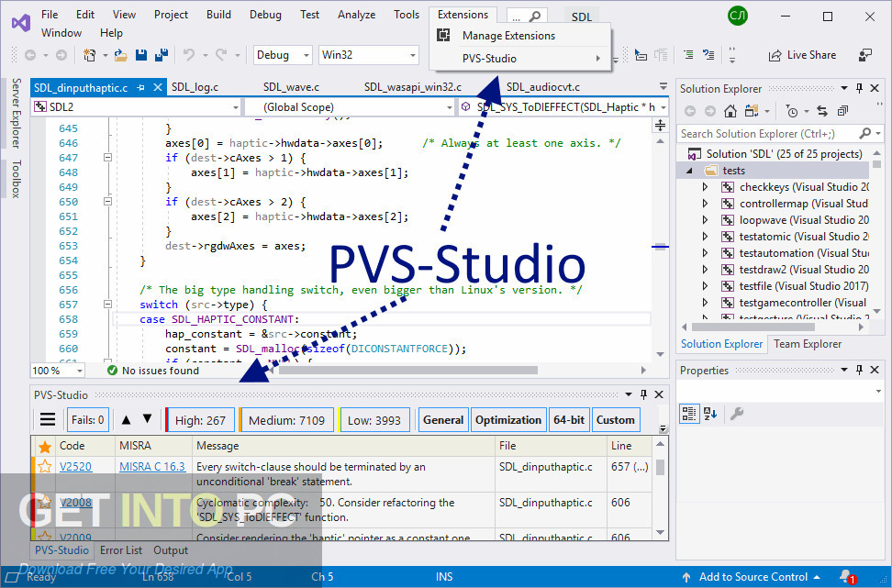Click the Solution Explorer search magnifier icon

pos(865,134)
